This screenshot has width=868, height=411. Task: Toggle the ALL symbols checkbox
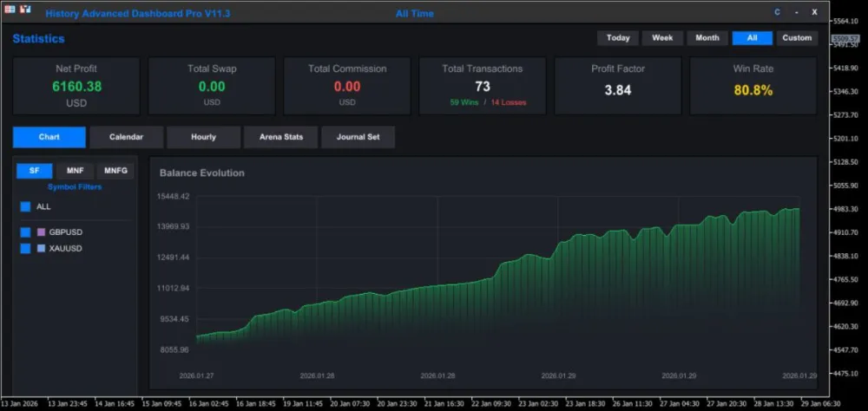pyautogui.click(x=25, y=207)
